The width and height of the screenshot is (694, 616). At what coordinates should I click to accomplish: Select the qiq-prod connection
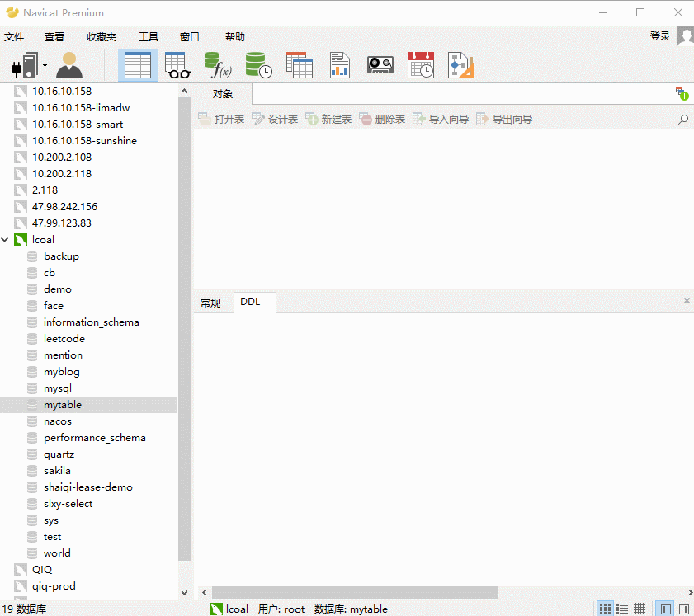coord(54,586)
